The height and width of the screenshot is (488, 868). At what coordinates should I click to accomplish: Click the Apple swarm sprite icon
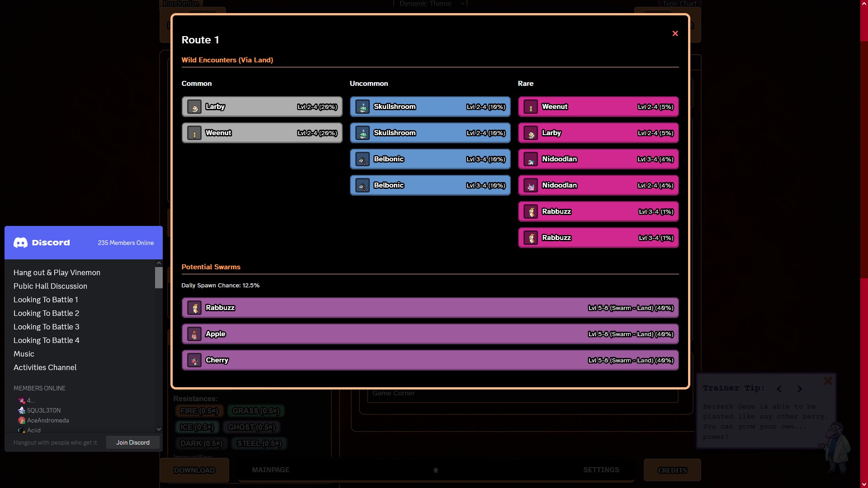[x=194, y=334]
